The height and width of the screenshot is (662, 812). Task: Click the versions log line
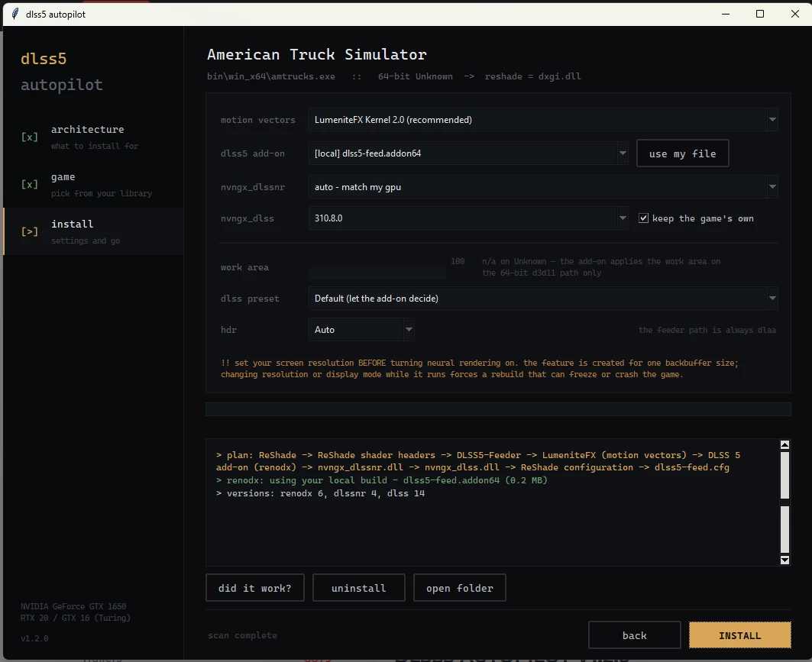click(x=321, y=493)
